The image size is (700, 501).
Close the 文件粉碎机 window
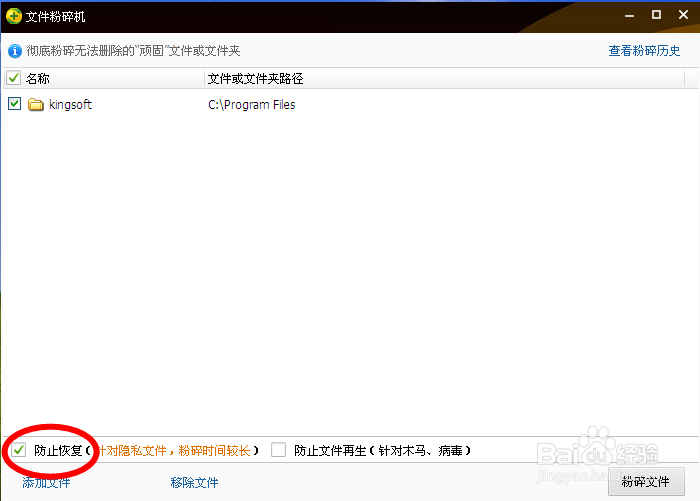point(683,15)
